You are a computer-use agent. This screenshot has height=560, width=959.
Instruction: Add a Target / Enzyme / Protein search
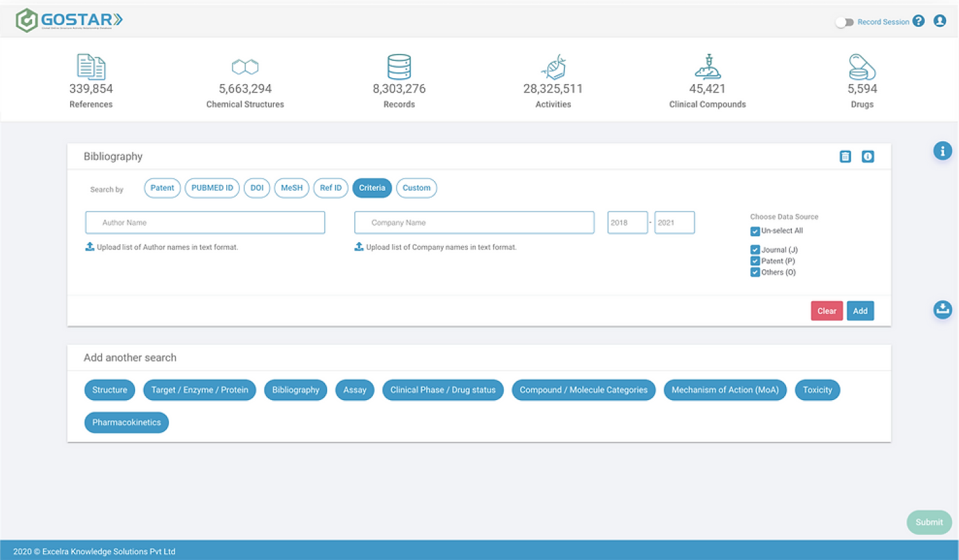(x=200, y=390)
